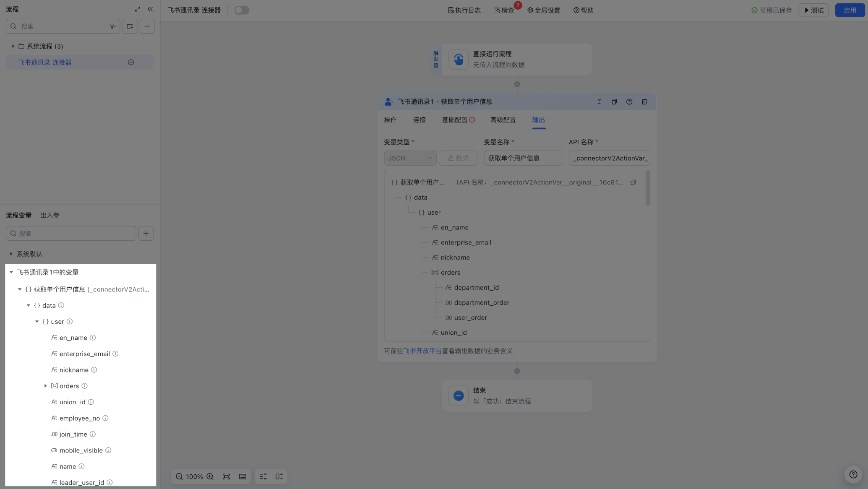Add a step above the 结束 node
The image size is (868, 489).
click(517, 371)
